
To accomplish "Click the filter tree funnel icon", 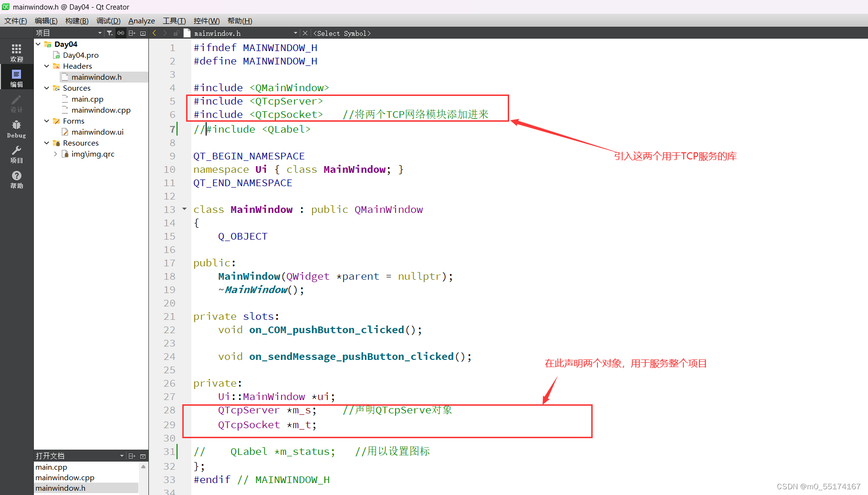I will [x=110, y=33].
